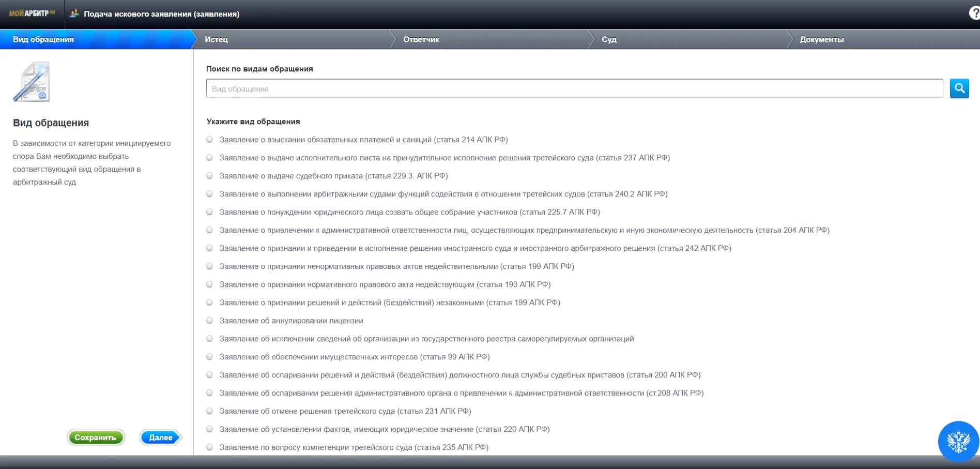Viewport: 980px width, 469px height.
Task: Open the help question mark icon
Action: click(974, 13)
